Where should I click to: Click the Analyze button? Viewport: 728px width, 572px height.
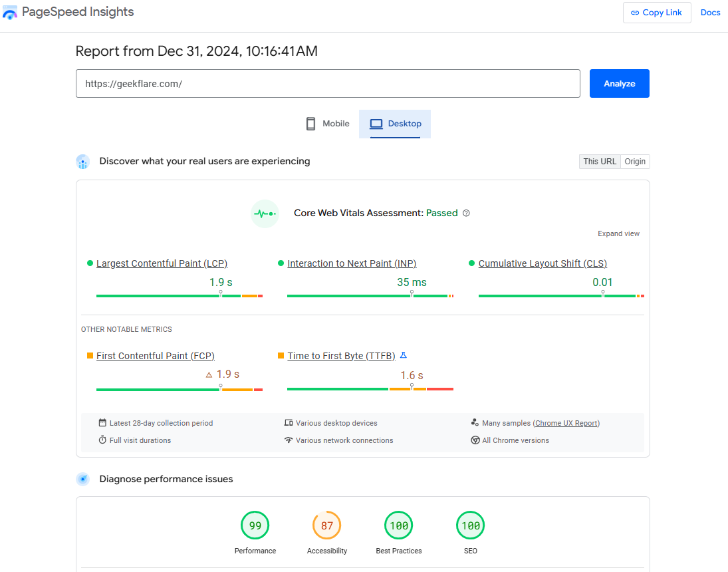click(620, 84)
